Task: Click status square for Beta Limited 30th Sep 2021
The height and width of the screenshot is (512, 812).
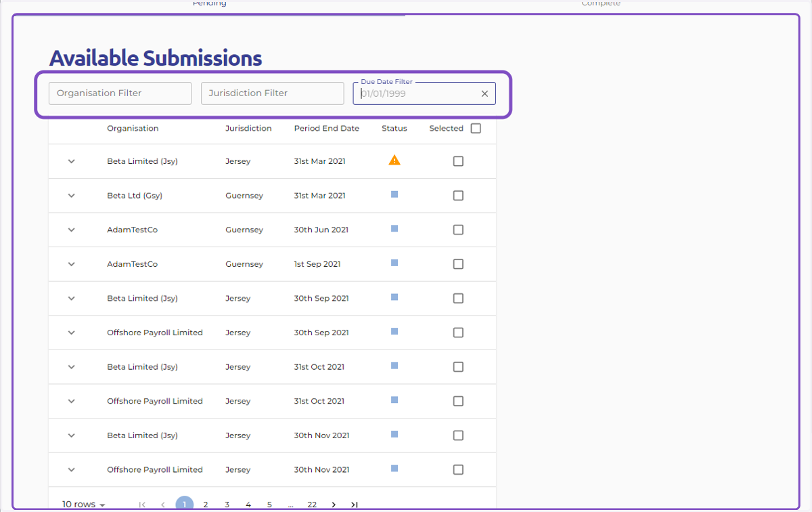Action: point(394,297)
